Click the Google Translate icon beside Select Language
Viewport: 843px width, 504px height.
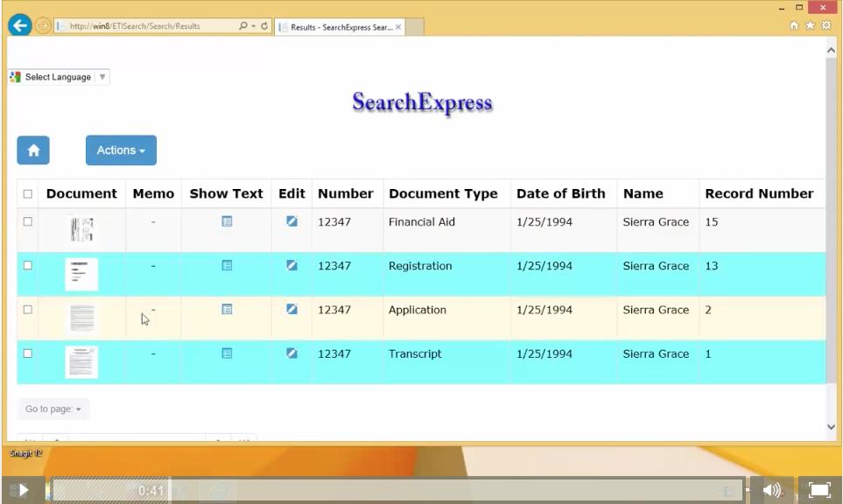pos(15,77)
